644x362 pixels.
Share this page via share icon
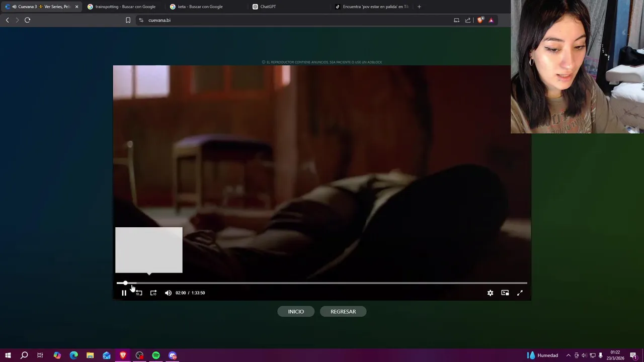click(468, 20)
